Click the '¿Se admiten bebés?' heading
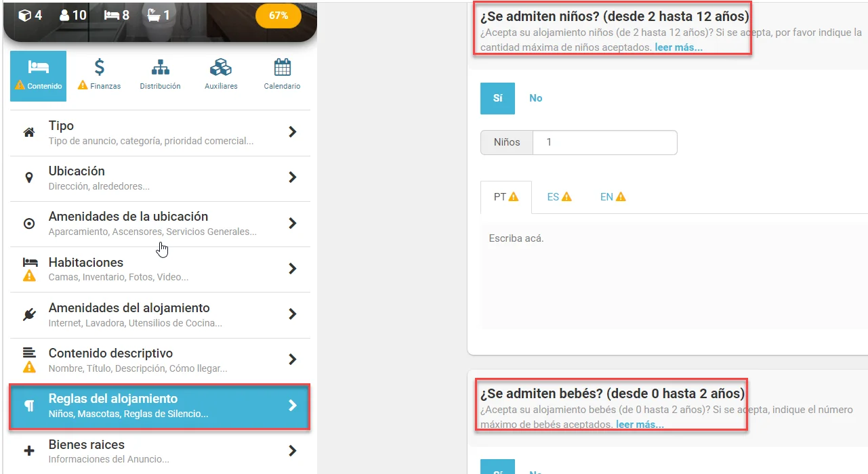This screenshot has height=474, width=868. (612, 393)
